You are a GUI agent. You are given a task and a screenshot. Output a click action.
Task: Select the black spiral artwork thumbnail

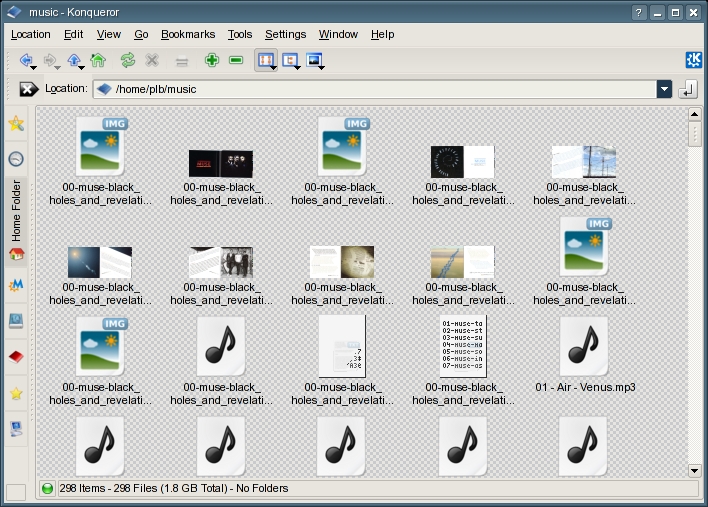[463, 162]
